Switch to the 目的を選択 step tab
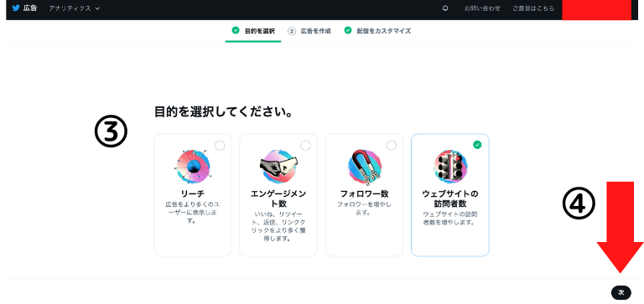This screenshot has width=644, height=304. [253, 31]
